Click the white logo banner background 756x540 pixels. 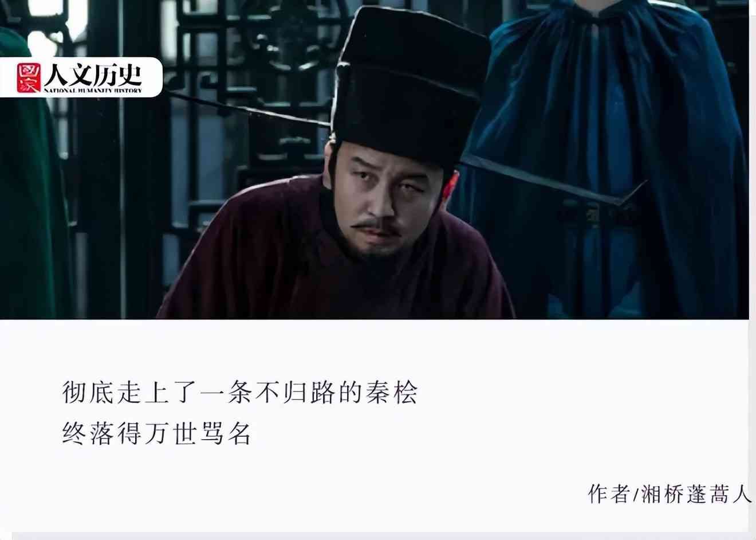click(81, 77)
